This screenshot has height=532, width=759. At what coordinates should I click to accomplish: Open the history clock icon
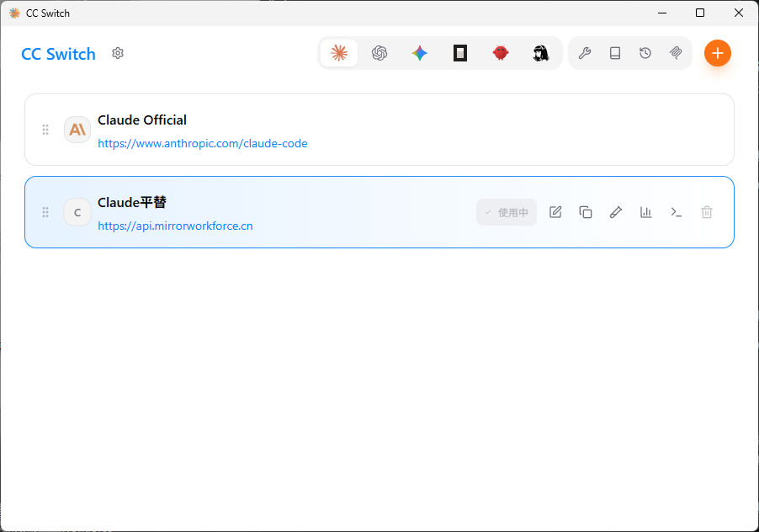645,53
